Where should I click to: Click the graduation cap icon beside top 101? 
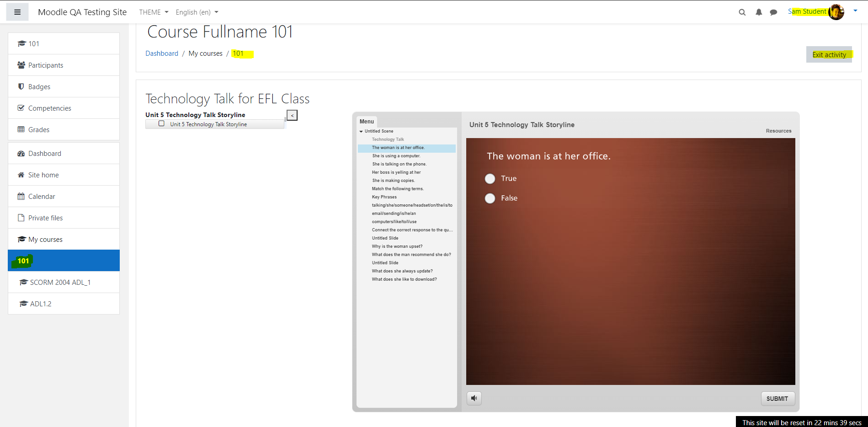pos(21,43)
